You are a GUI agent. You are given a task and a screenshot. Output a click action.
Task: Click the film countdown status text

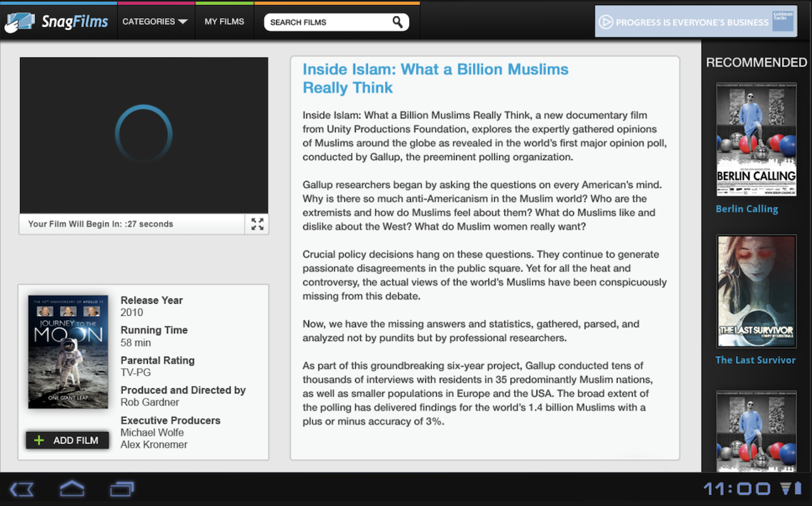[x=100, y=224]
